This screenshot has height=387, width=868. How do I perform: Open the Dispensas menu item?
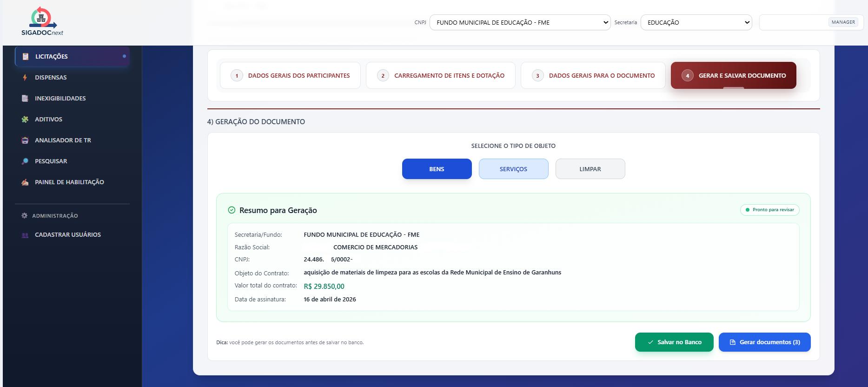[72, 77]
